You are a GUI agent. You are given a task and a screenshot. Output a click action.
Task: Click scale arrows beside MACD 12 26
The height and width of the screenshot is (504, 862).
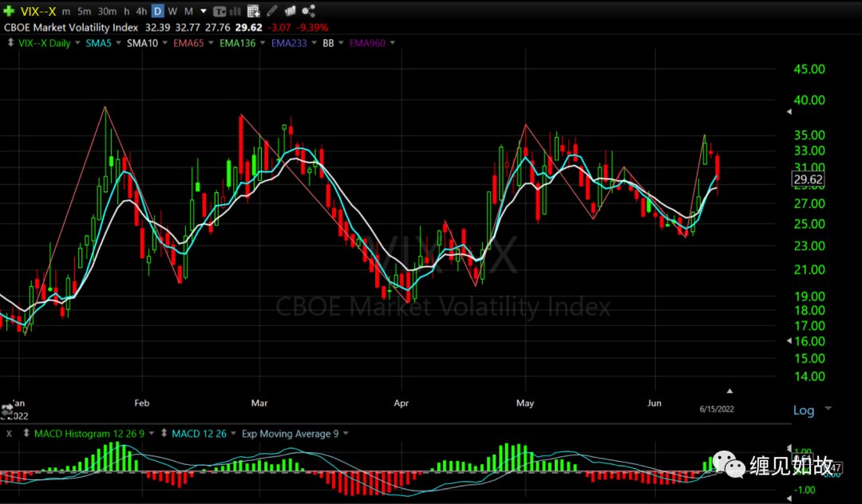(x=164, y=433)
